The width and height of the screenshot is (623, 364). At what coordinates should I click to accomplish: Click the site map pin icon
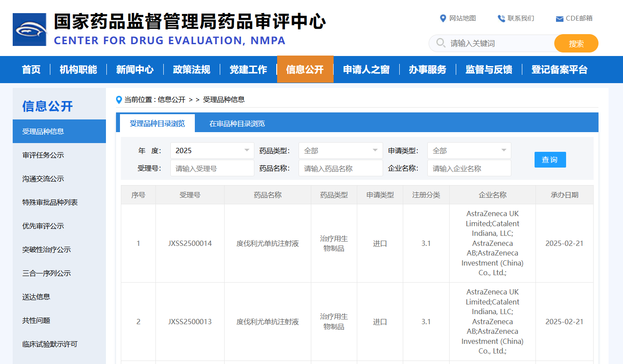(443, 18)
